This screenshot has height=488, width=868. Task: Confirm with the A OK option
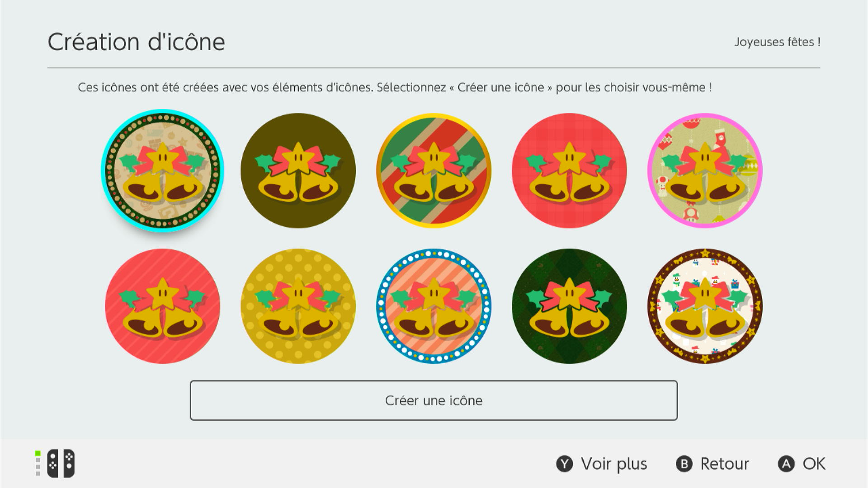tap(802, 464)
